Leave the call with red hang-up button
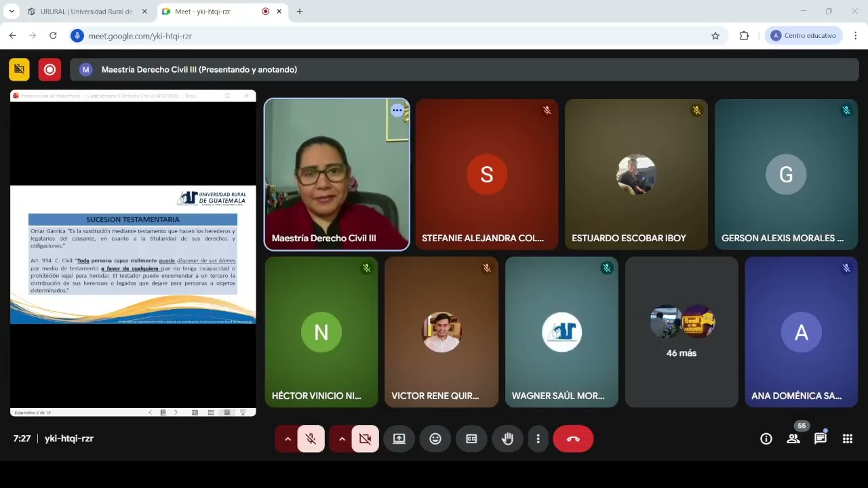The image size is (868, 488). pyautogui.click(x=573, y=439)
